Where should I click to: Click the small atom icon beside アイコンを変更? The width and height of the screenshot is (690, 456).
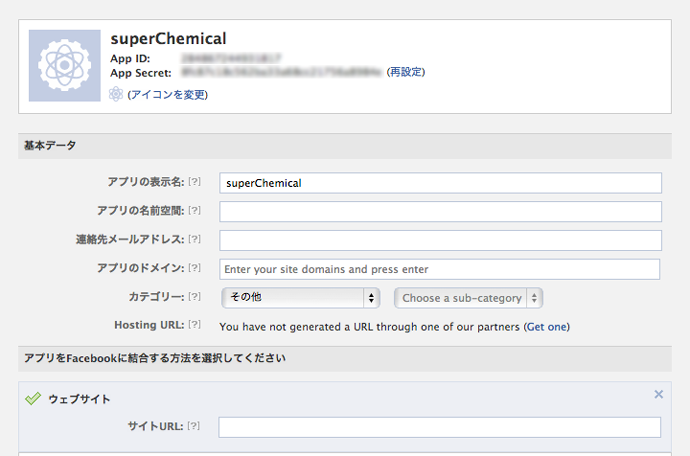coord(116,94)
